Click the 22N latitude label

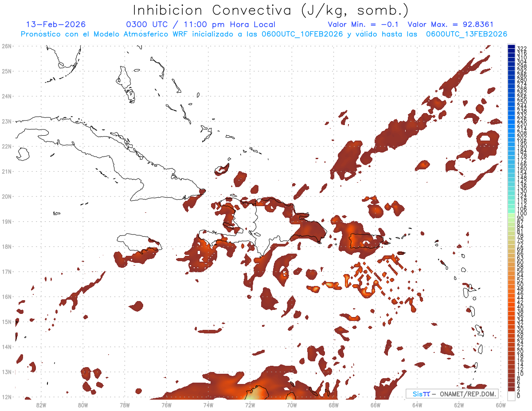(7, 146)
